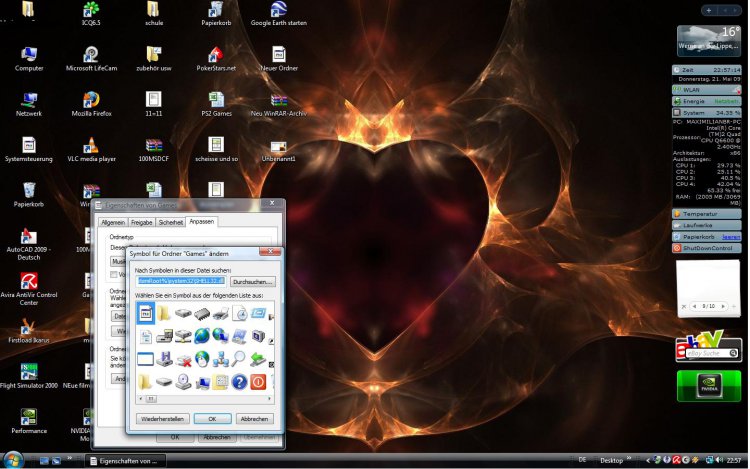Click the eBay gadget search magnifier button

pos(733,353)
